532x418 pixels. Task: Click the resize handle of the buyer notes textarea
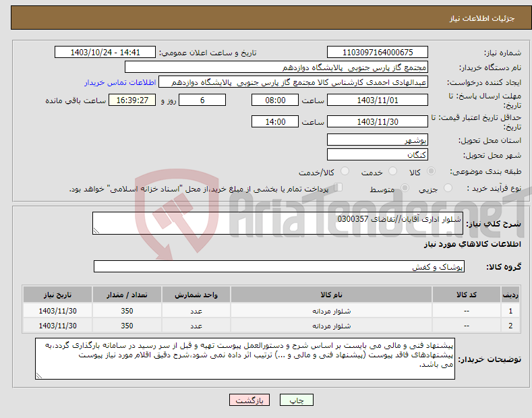(39, 376)
